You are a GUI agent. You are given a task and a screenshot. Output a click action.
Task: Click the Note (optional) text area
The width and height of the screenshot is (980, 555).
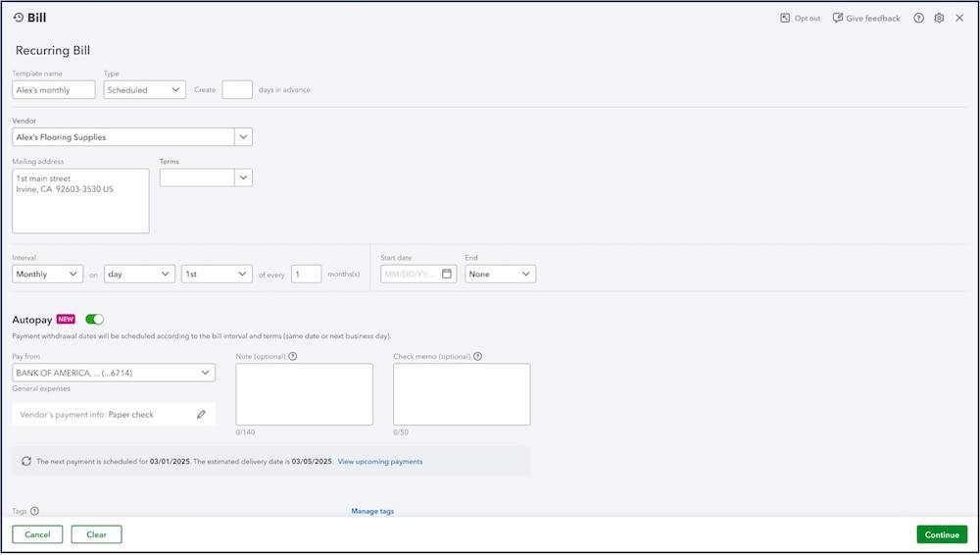click(305, 395)
